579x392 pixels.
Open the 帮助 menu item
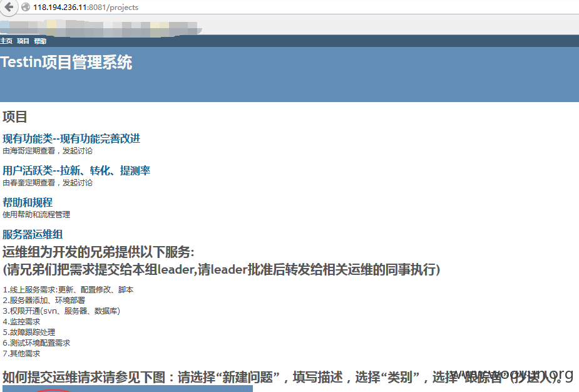tap(40, 41)
